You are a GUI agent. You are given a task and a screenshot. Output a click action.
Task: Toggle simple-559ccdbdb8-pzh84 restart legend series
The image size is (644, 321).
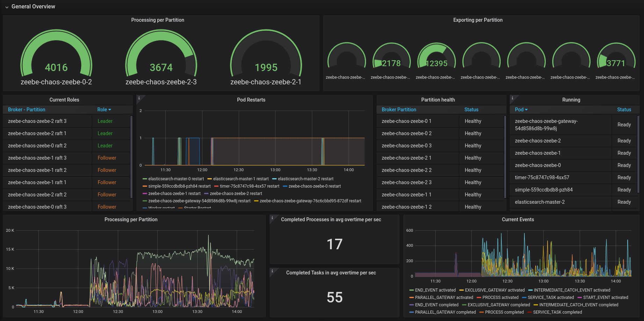179,186
